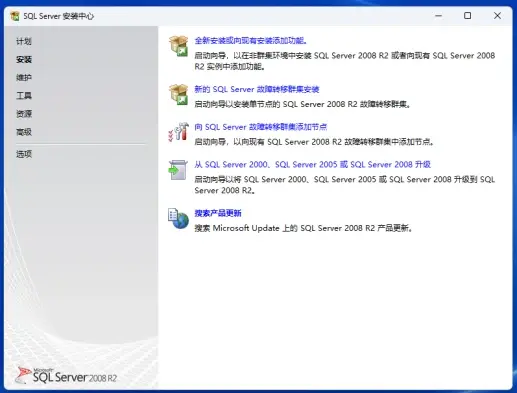
Task: Open the 计划 section in sidebar
Action: click(x=24, y=42)
